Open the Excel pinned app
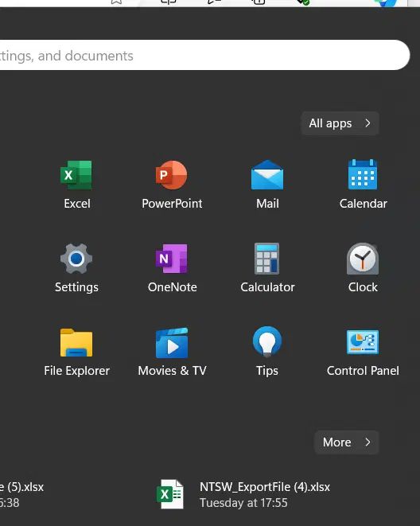The image size is (420, 526). point(76,185)
